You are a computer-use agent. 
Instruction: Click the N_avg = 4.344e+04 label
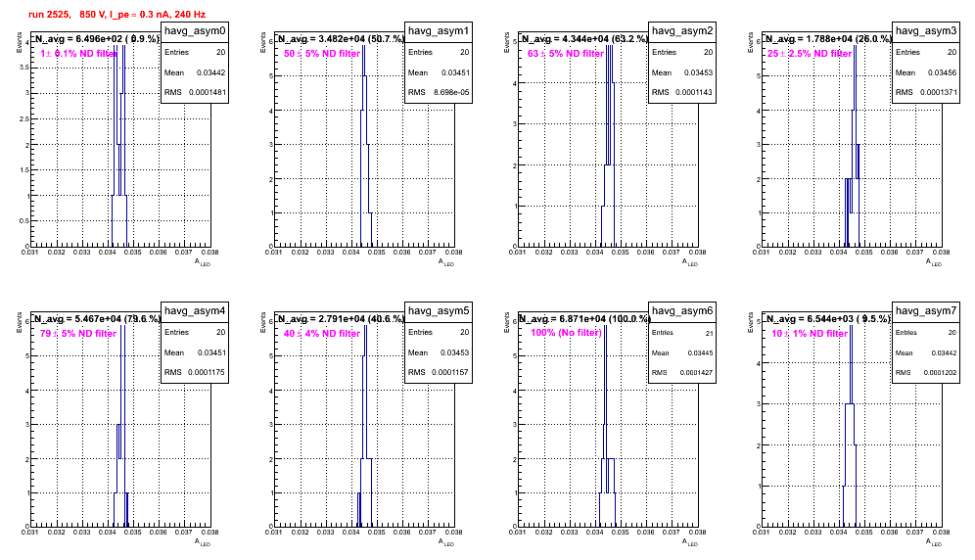[x=584, y=38]
